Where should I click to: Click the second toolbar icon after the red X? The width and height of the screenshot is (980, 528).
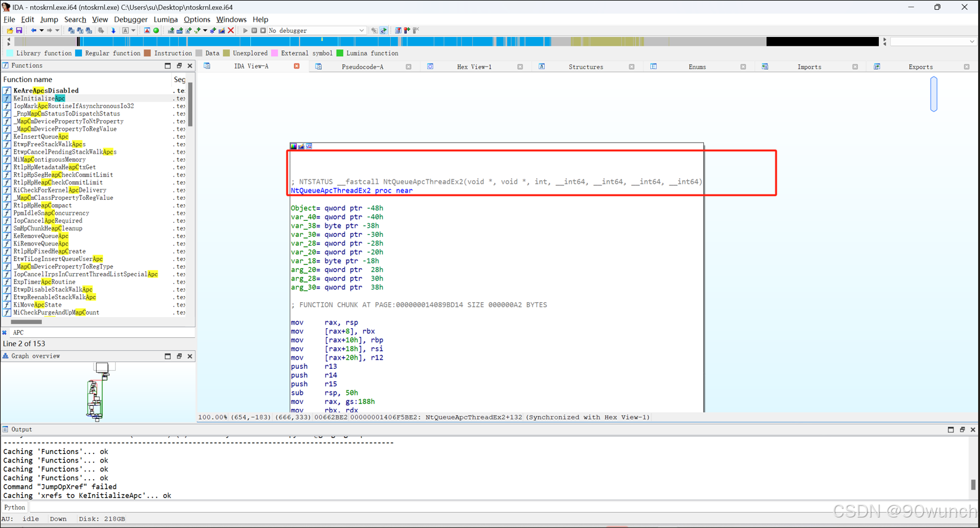[x=254, y=30]
